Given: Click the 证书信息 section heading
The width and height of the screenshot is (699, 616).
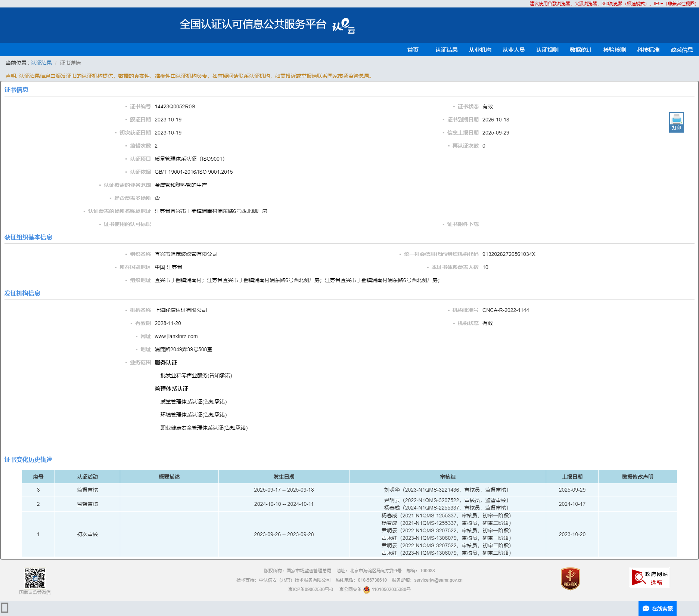Looking at the screenshot, I should click(16, 90).
